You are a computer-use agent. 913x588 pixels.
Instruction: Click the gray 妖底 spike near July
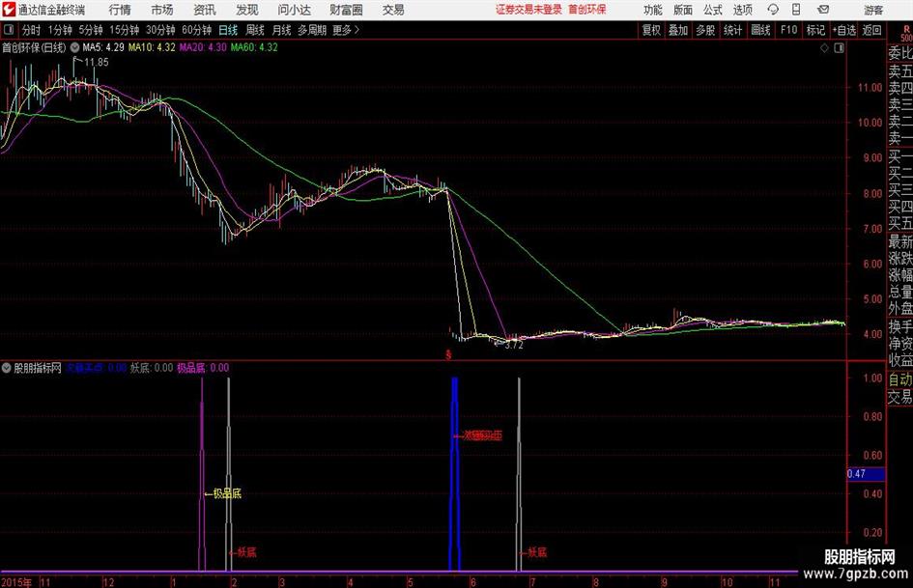pyautogui.click(x=519, y=474)
